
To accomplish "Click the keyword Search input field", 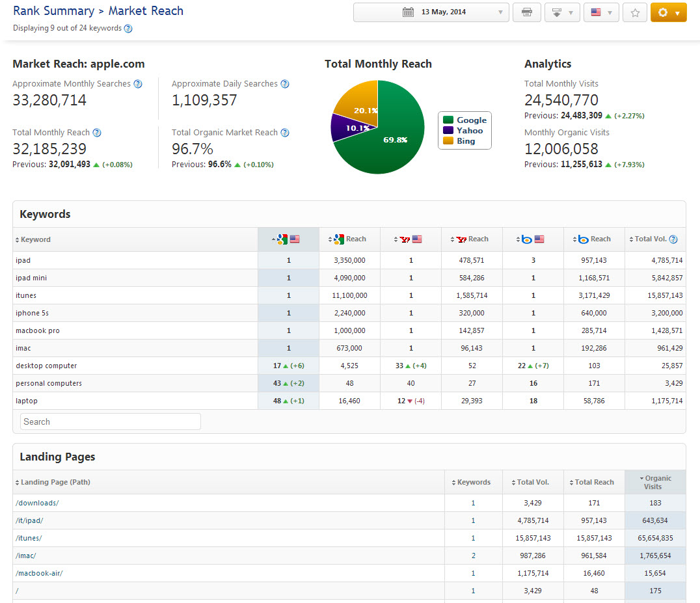I will coord(111,422).
